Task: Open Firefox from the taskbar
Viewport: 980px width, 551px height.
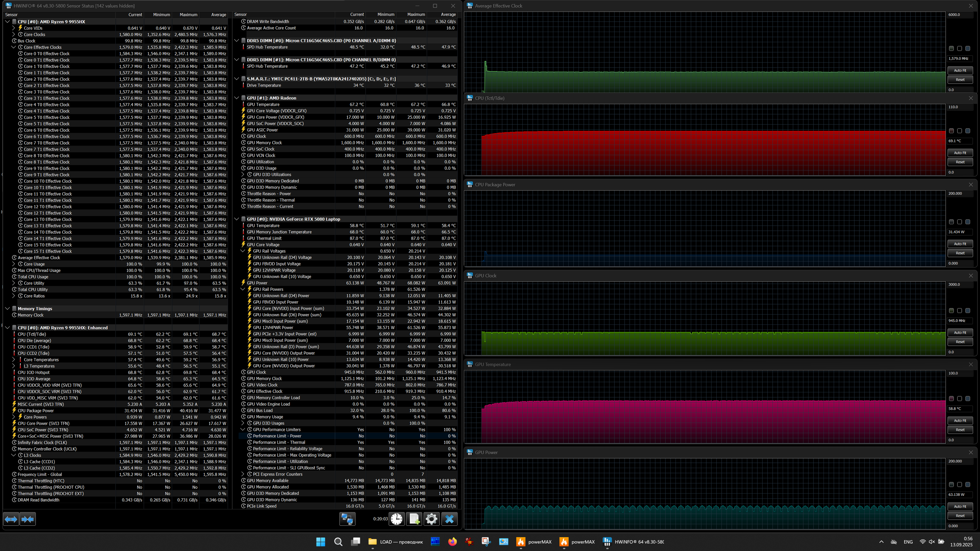Action: [x=452, y=542]
